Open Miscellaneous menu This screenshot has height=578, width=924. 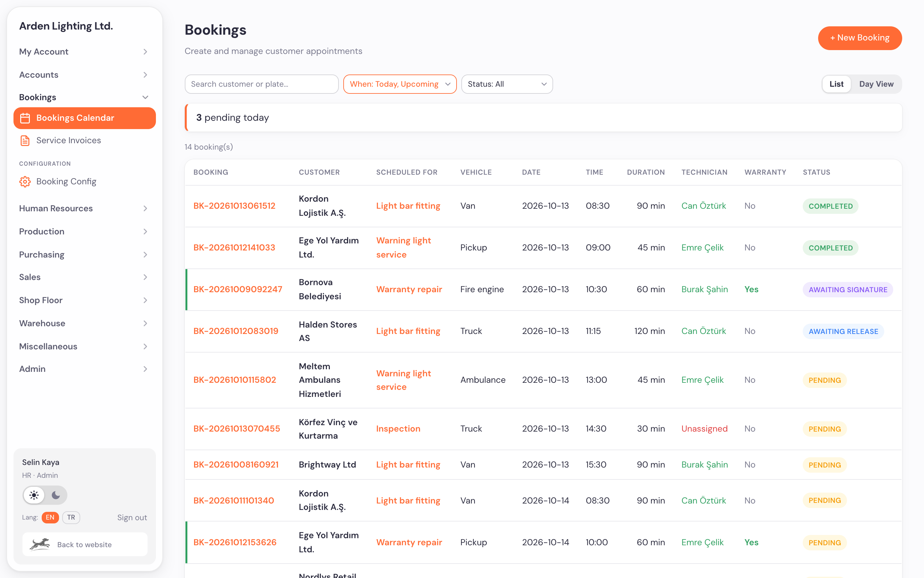coord(84,346)
